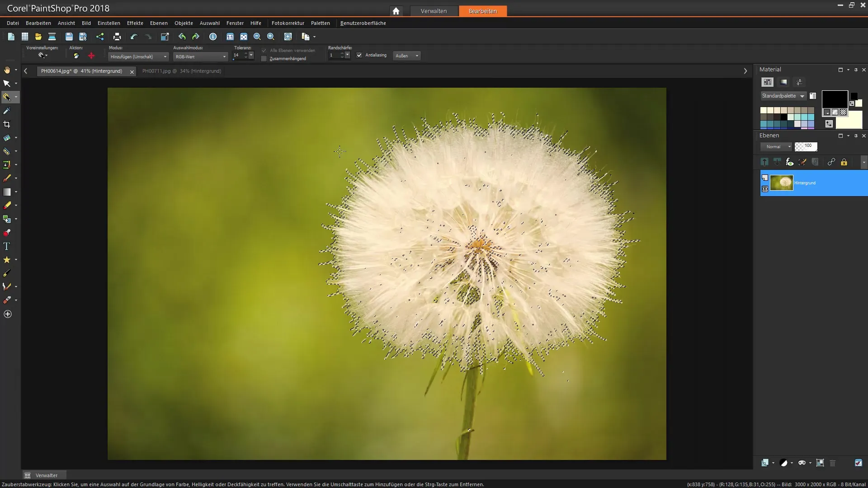Open the Standardpalette dropdown
Viewport: 868px width, 488px height.
pos(783,96)
